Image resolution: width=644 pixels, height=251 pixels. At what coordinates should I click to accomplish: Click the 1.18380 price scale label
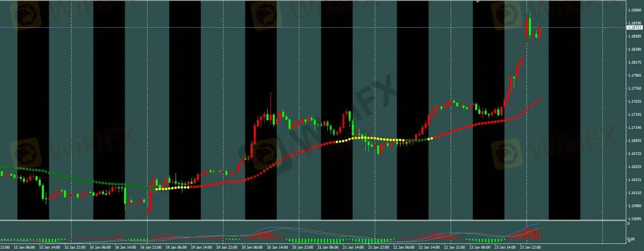point(634,49)
